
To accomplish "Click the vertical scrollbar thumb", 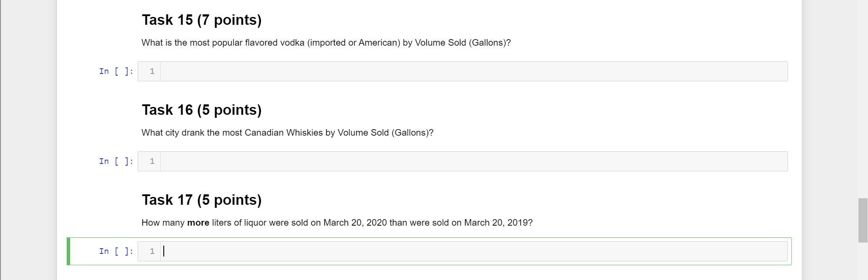I will [x=863, y=220].
